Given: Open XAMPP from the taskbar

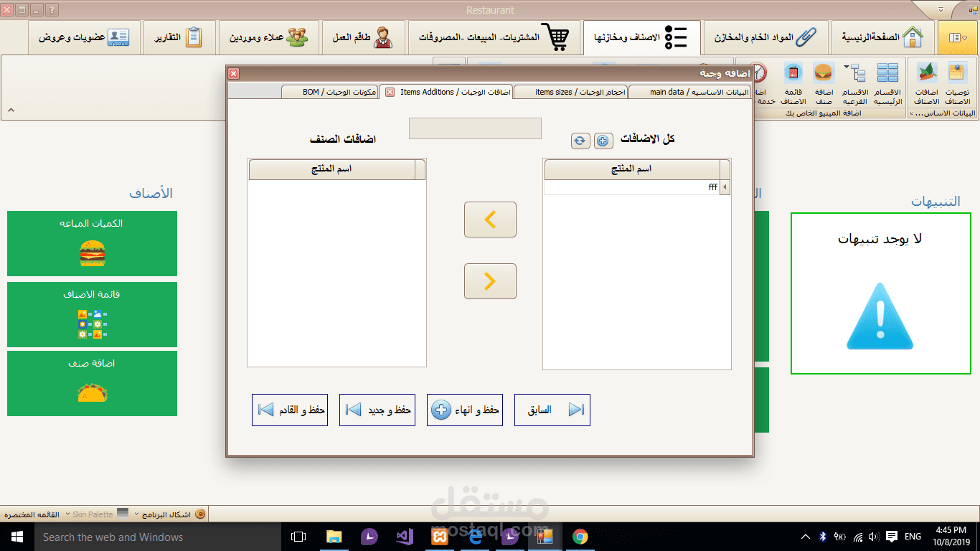Looking at the screenshot, I should tap(439, 537).
